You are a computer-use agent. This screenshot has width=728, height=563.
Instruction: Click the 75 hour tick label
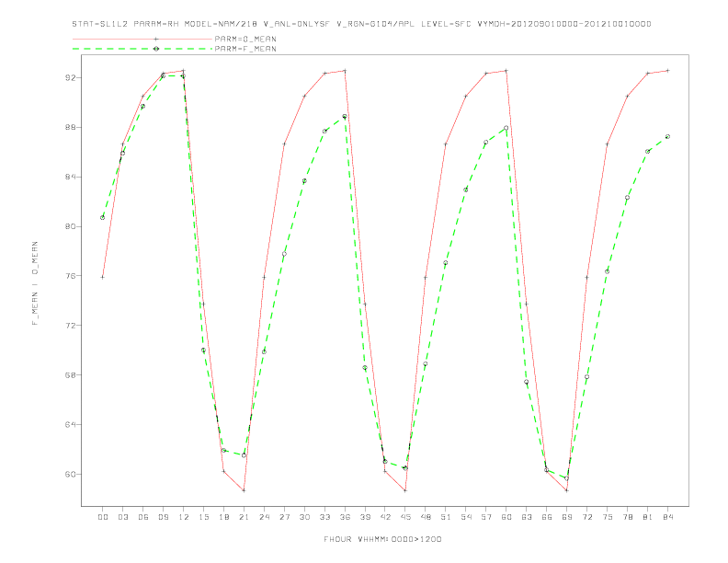608,517
